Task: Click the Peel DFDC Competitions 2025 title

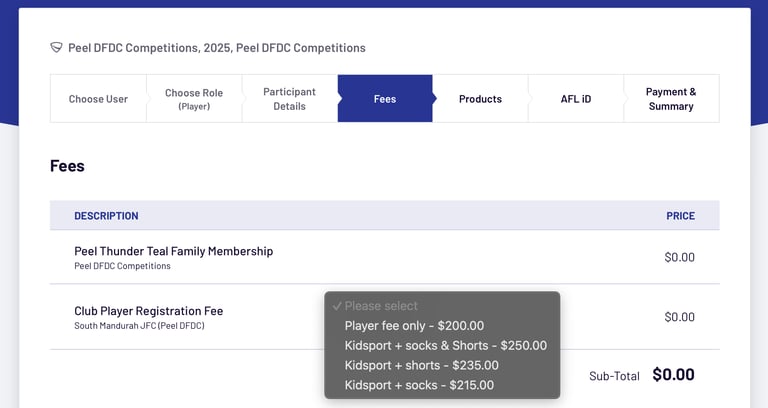Action: click(x=216, y=48)
